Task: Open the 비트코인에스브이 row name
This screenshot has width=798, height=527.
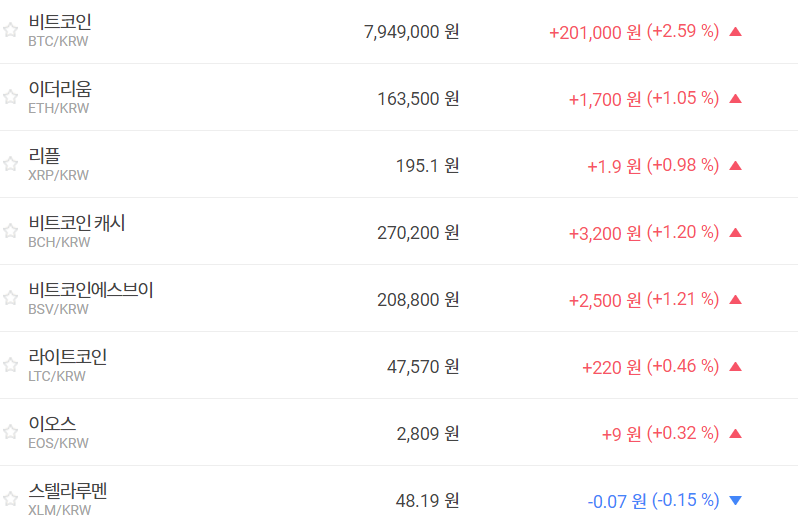Action: coord(91,290)
